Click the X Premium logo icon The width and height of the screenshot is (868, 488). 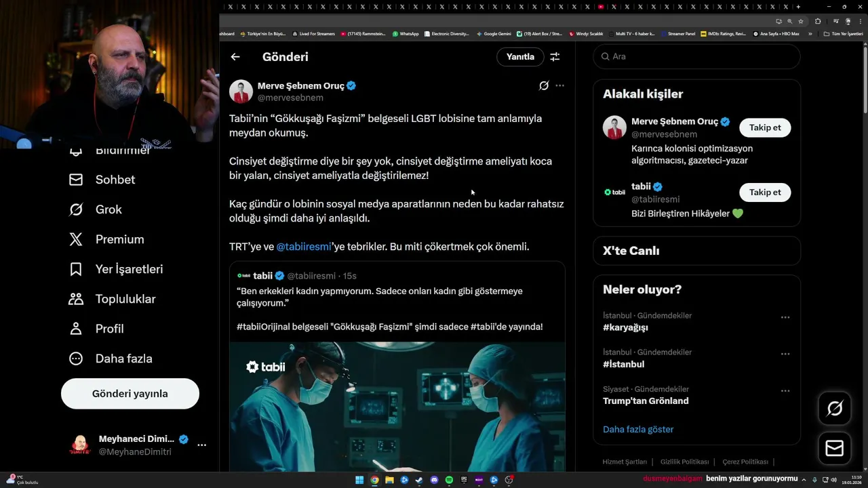[76, 239]
